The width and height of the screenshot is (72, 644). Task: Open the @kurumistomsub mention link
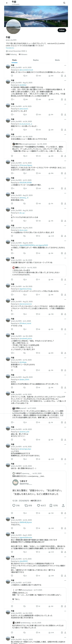(26, 70)
